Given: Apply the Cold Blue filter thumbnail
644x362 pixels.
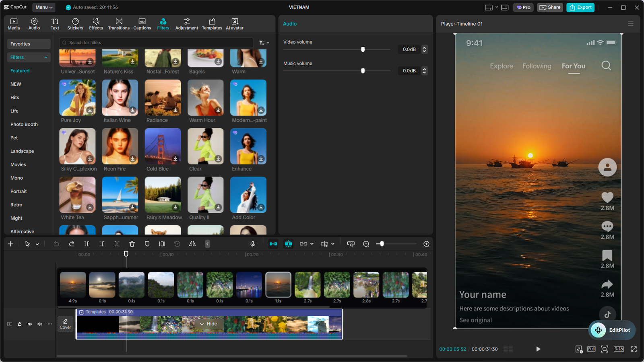Looking at the screenshot, I should (163, 146).
